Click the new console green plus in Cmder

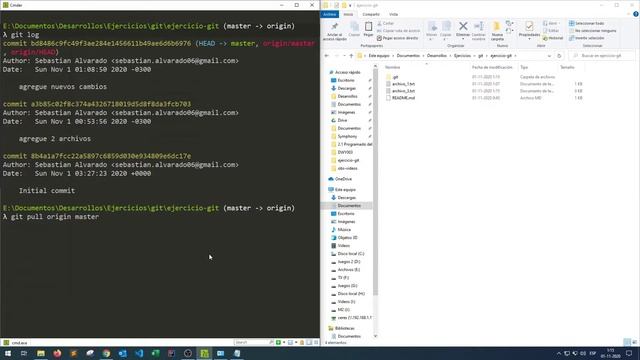(278, 342)
